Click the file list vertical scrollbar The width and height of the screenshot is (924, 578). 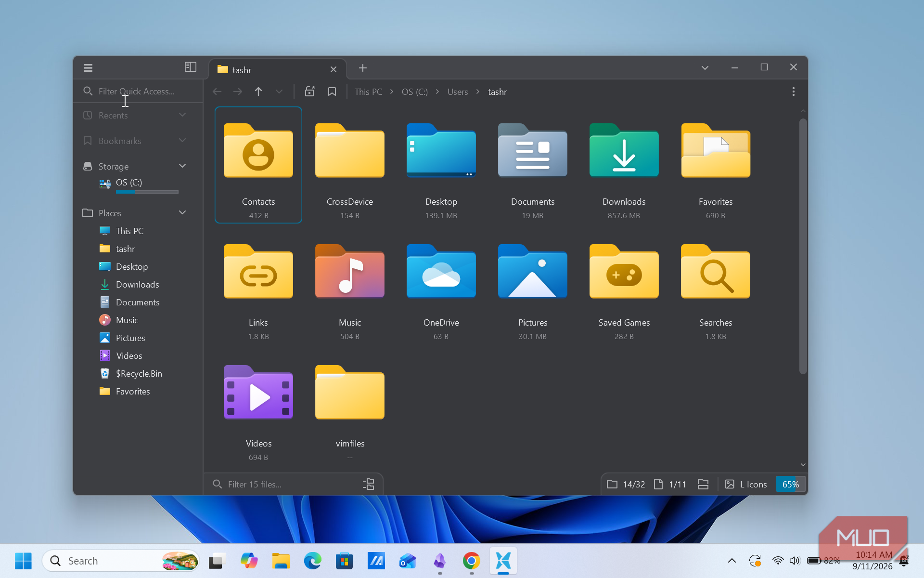click(803, 247)
